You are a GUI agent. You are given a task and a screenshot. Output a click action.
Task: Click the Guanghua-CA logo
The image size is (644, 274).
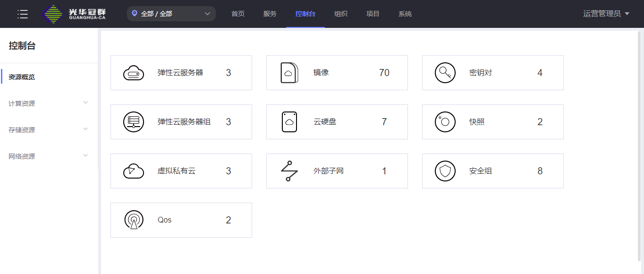click(73, 14)
